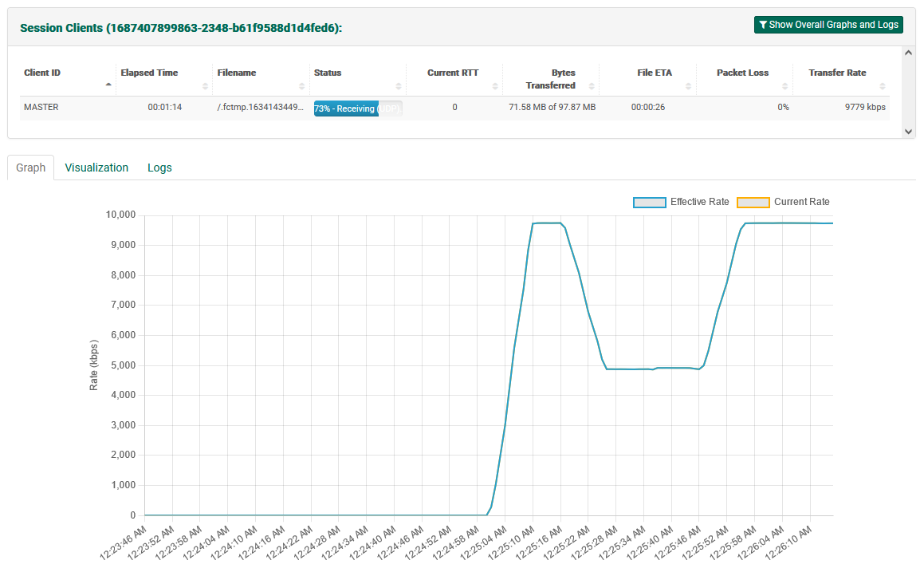The image size is (924, 572).
Task: Toggle Current Rate legend series
Action: [783, 202]
